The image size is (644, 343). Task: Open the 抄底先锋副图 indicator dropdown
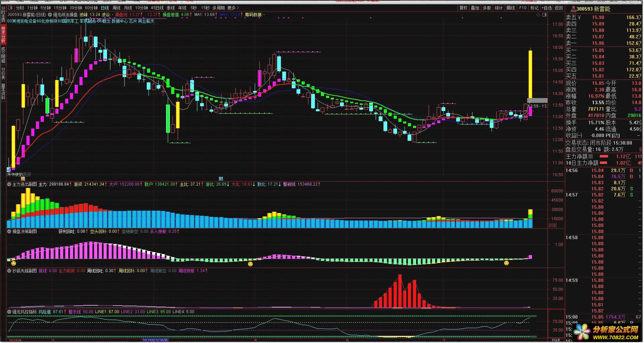9,271
